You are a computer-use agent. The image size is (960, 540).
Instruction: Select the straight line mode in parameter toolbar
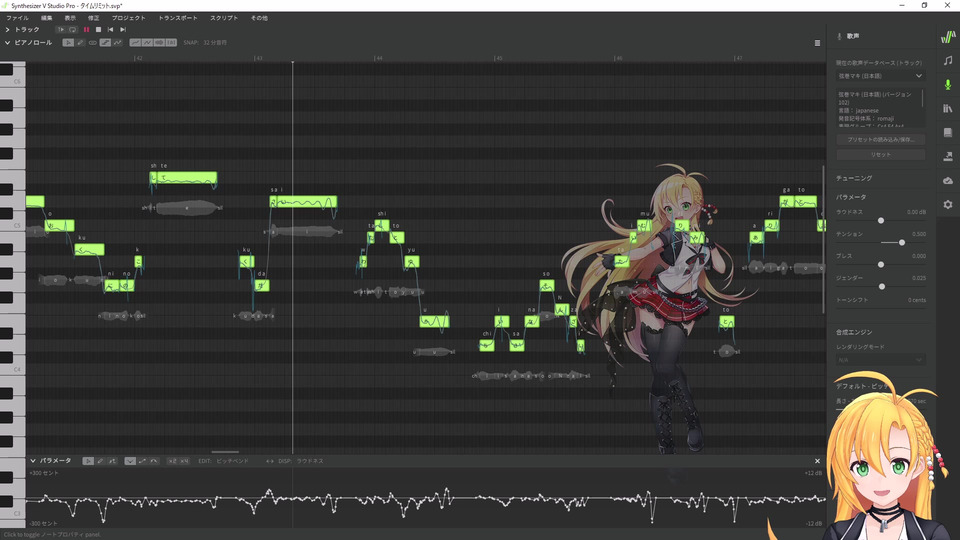[142, 461]
